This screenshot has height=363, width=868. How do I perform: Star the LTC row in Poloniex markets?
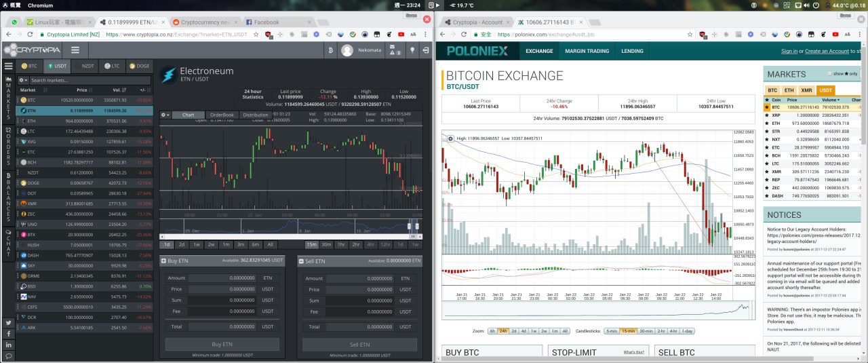click(767, 164)
